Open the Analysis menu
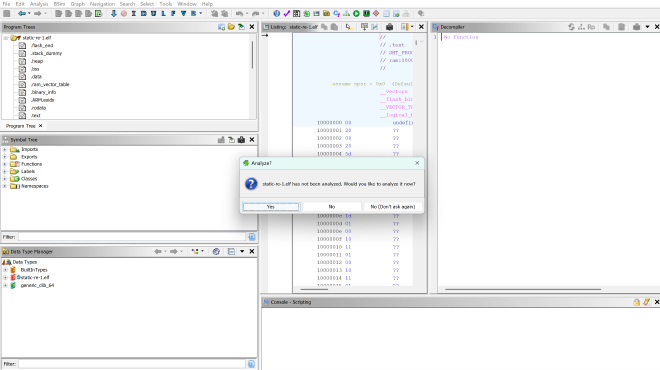 click(x=39, y=4)
